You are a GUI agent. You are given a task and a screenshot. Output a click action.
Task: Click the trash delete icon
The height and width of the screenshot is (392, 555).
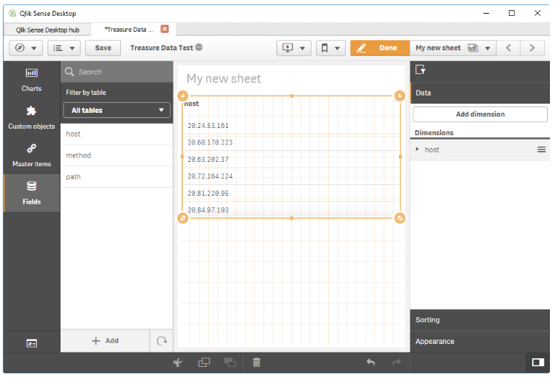click(256, 363)
